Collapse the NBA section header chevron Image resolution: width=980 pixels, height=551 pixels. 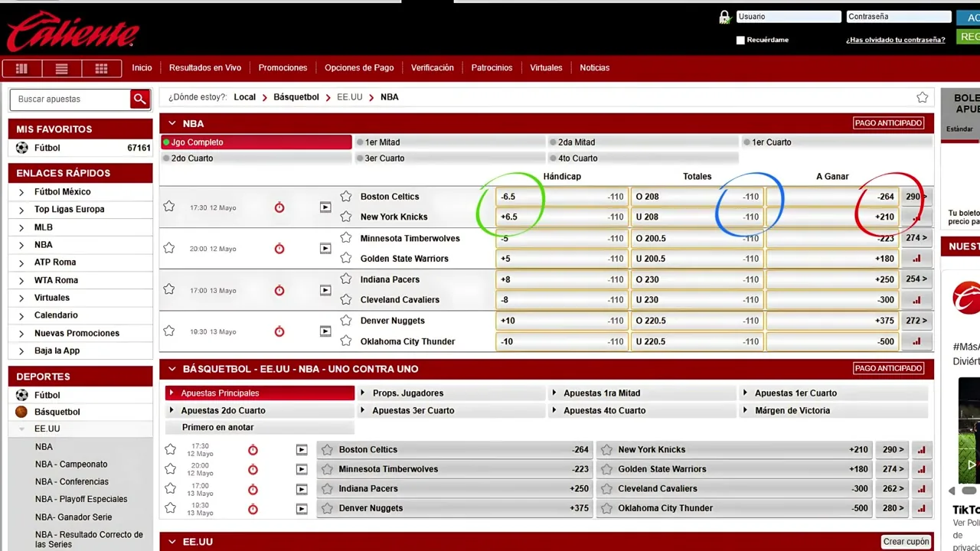[171, 123]
